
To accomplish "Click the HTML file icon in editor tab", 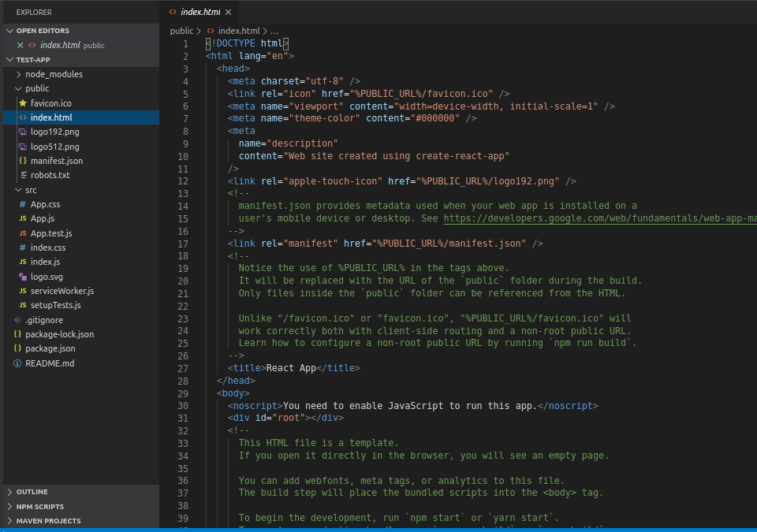I will [x=173, y=12].
